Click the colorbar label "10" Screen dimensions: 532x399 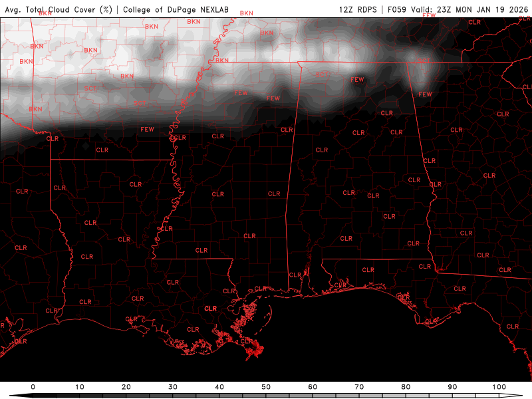click(x=79, y=387)
